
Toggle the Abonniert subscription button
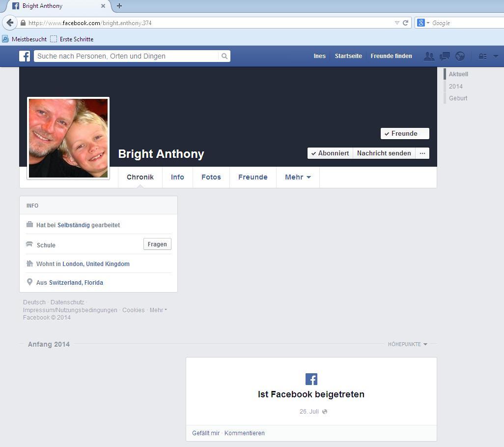330,153
